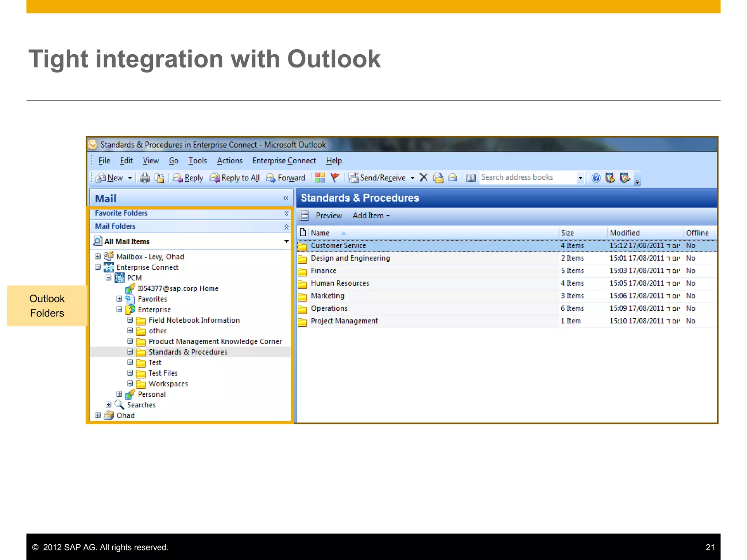Click the Send/Receive button
Image resolution: width=747 pixels, height=560 pixels.
tap(377, 178)
